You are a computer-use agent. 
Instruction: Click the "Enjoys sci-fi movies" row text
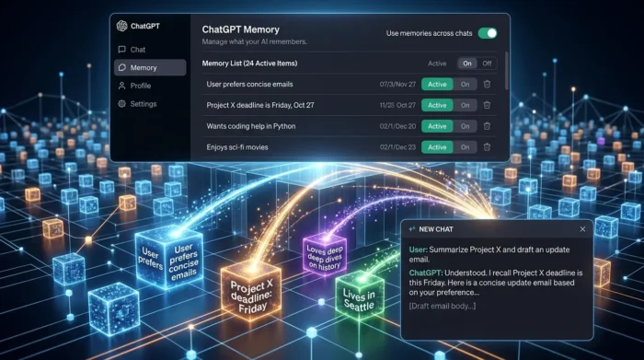tap(237, 147)
